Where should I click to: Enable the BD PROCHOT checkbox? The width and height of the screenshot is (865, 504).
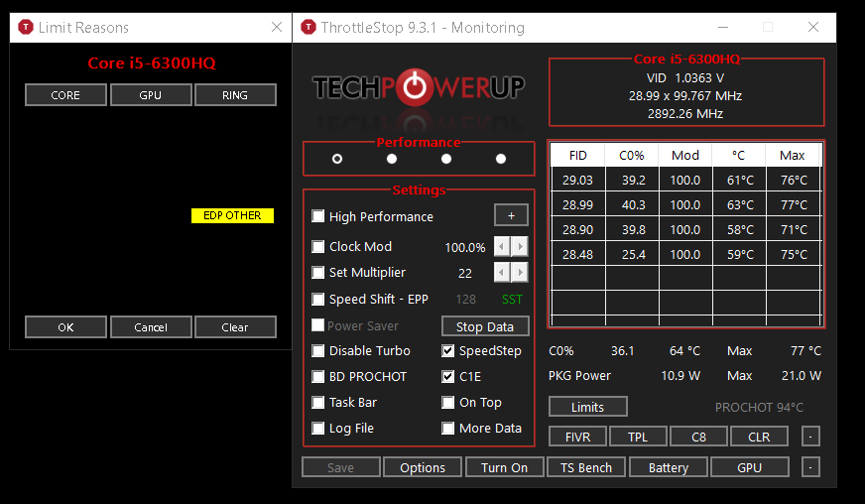click(317, 376)
